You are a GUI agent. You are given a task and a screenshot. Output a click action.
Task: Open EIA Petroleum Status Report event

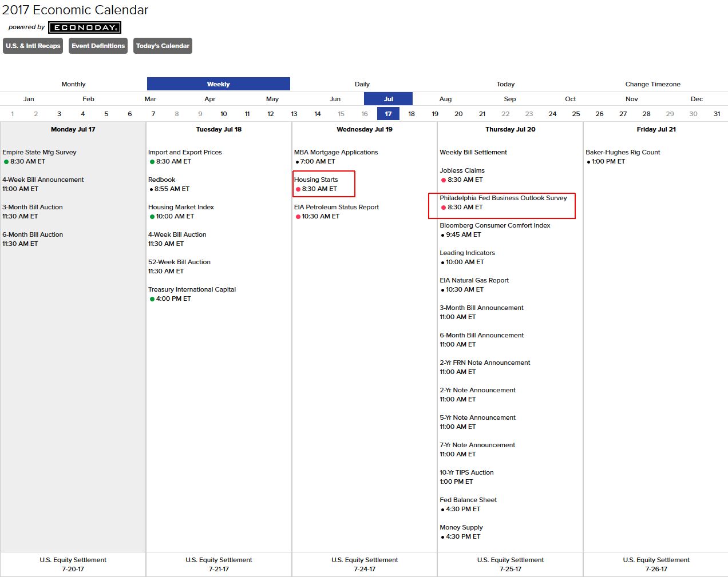pyautogui.click(x=337, y=207)
